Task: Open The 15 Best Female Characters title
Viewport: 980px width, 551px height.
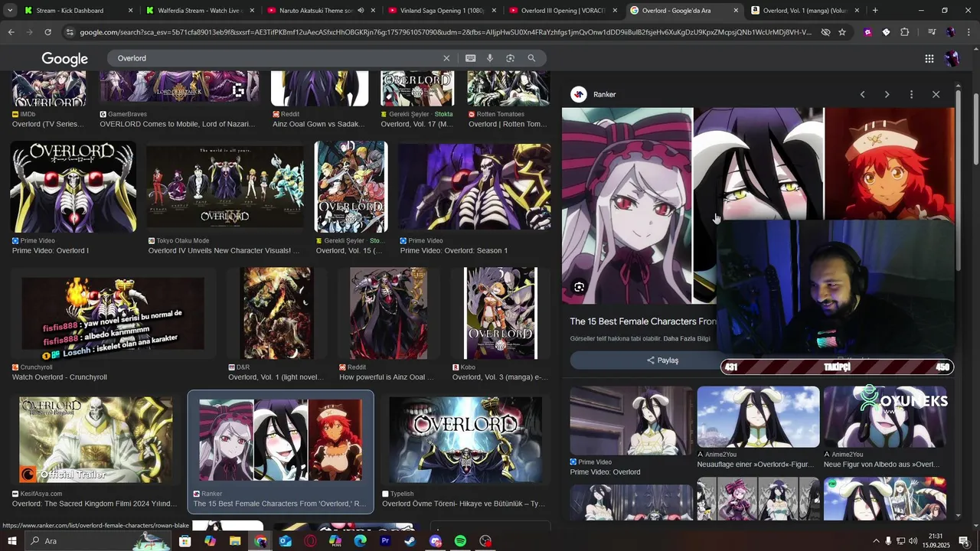Action: [643, 321]
